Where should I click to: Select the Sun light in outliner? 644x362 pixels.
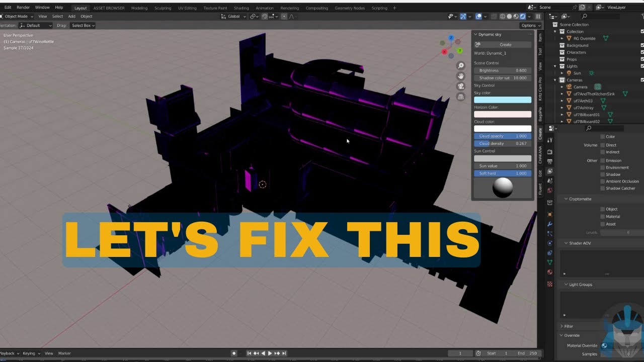click(x=577, y=73)
